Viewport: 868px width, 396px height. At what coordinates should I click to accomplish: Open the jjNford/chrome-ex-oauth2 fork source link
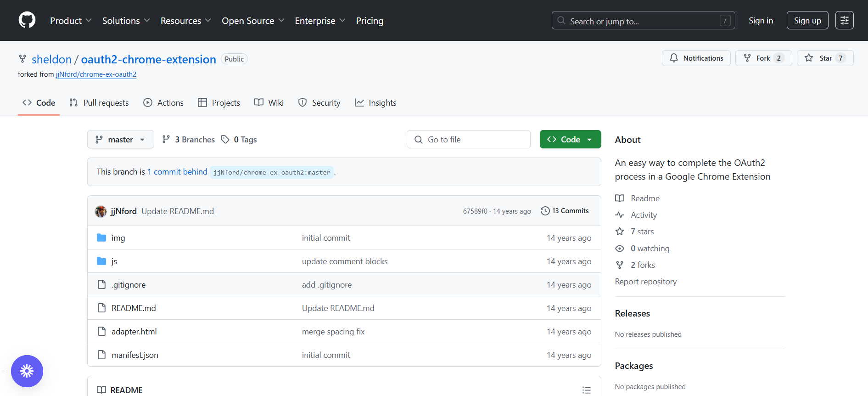coord(96,74)
